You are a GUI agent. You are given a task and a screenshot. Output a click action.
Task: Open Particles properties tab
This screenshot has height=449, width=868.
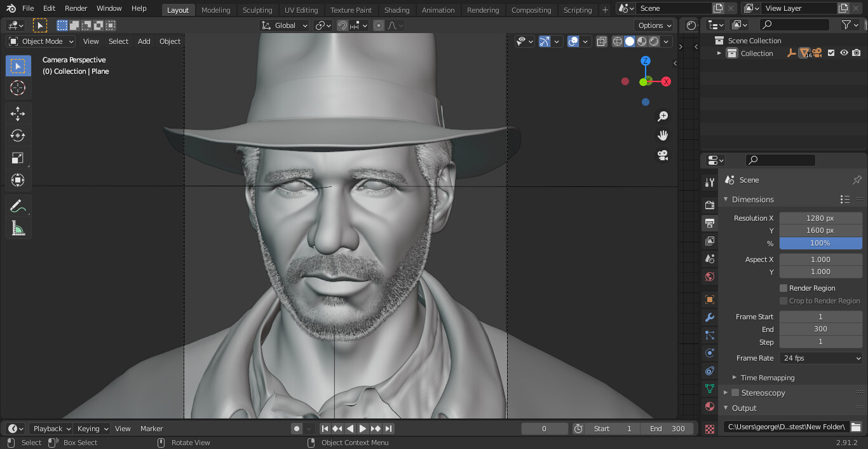click(710, 335)
